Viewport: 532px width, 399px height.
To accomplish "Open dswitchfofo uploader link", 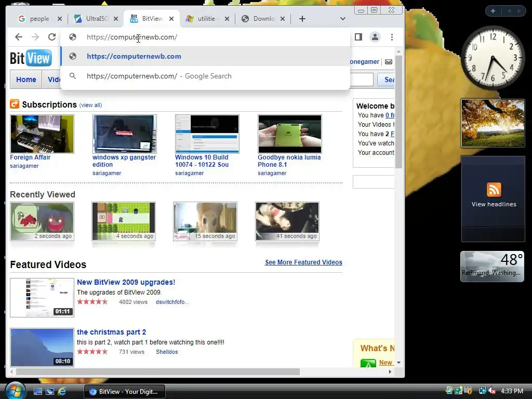I will 172,302.
